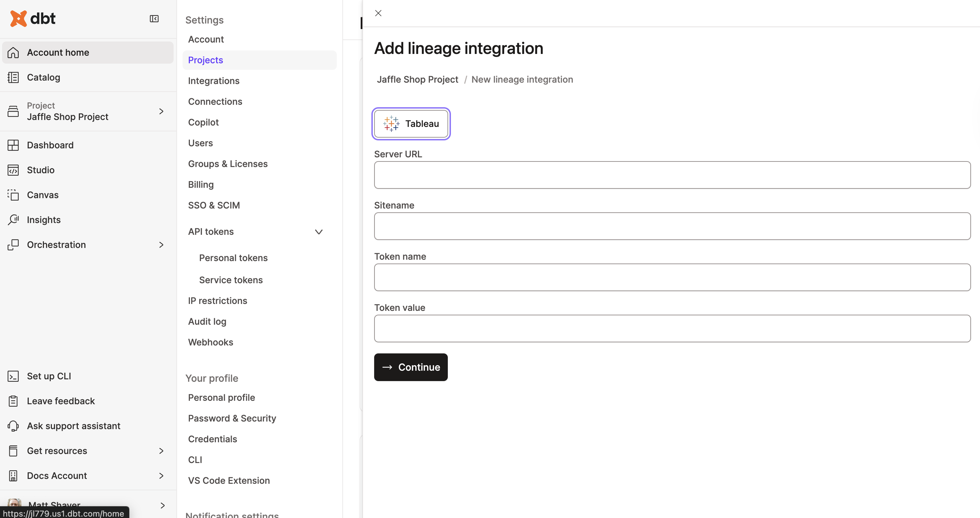
Task: Collapse the API tokens section
Action: 319,232
